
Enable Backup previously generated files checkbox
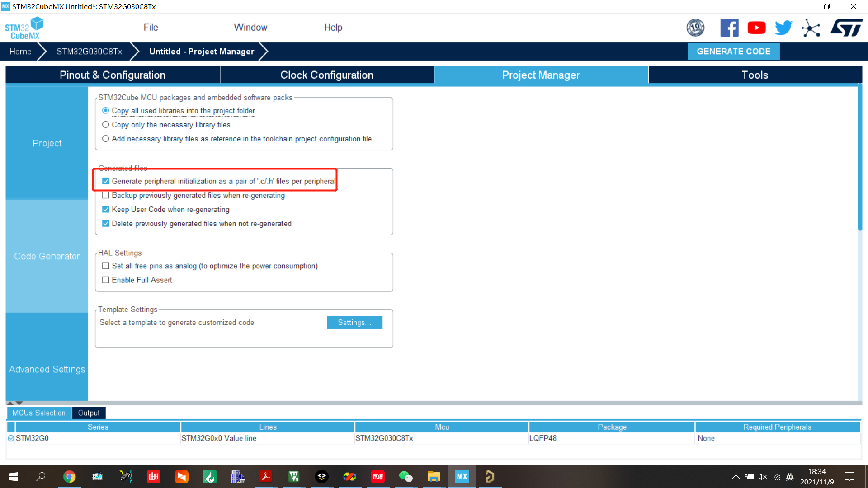coord(106,195)
